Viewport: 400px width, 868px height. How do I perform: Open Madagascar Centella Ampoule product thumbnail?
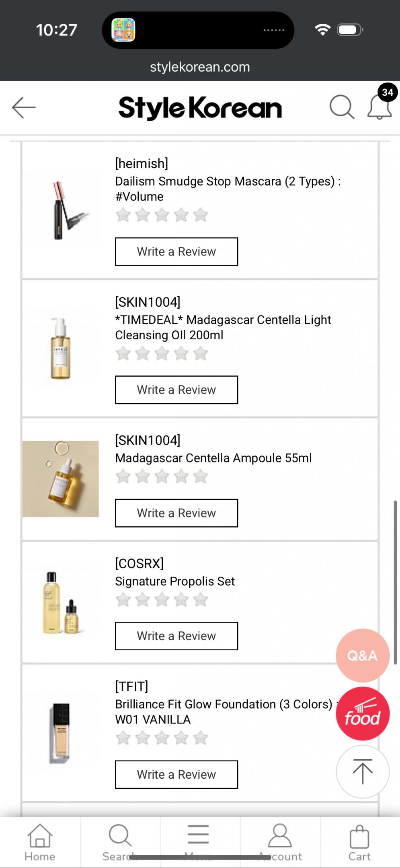point(61,479)
